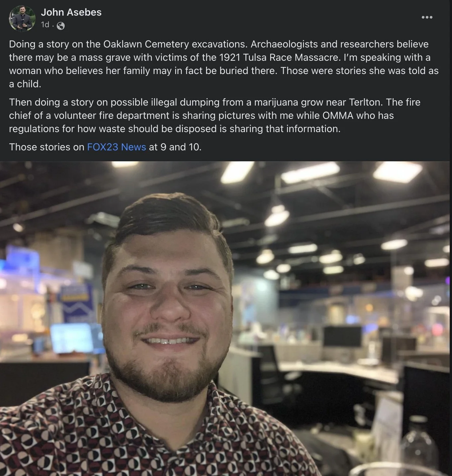Click the dark desktop monitor behind the man
The height and width of the screenshot is (476, 452).
pos(342,337)
